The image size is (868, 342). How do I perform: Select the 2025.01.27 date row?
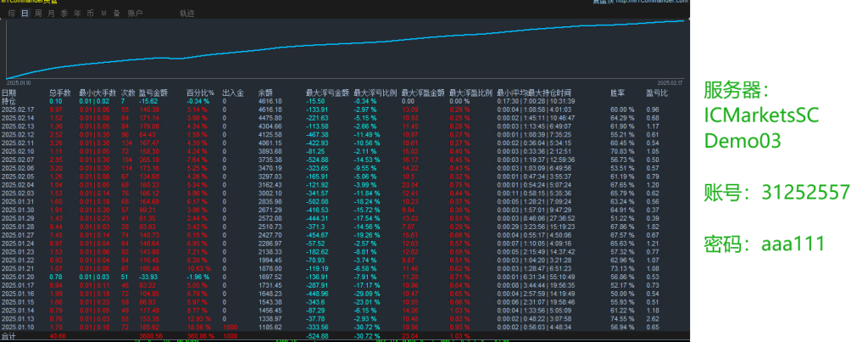pyautogui.click(x=345, y=234)
